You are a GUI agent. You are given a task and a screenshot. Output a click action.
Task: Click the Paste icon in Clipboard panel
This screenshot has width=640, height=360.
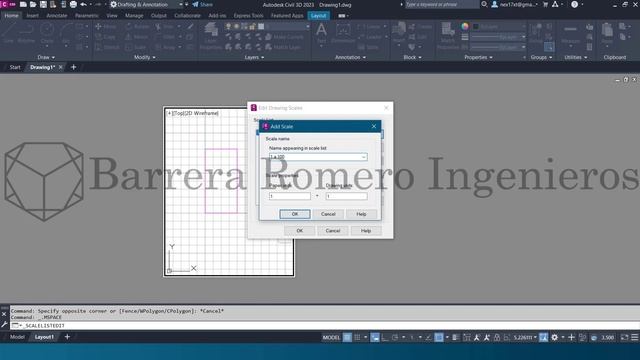(x=607, y=33)
